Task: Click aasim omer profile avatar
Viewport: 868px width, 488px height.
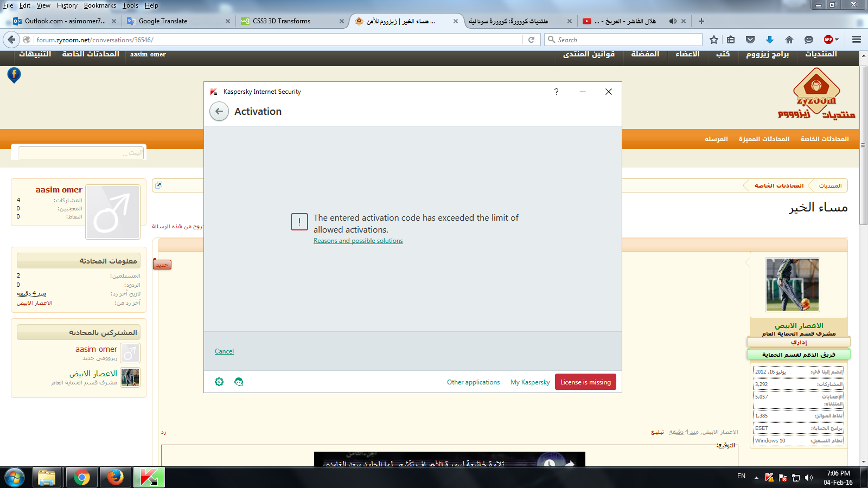Action: coord(113,212)
